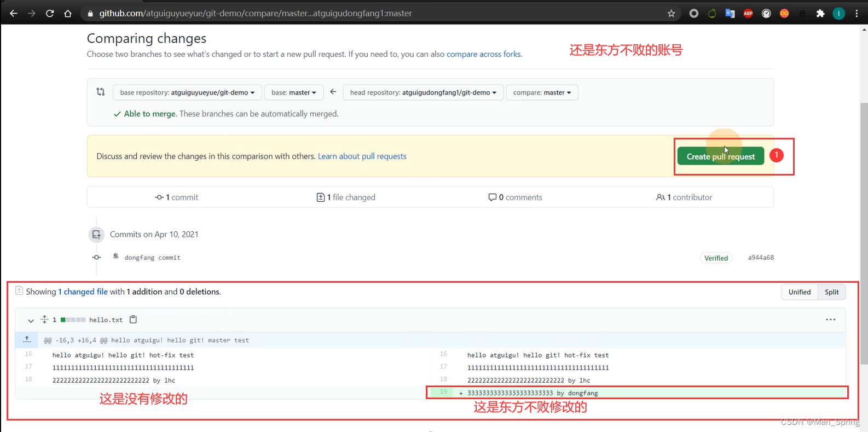Click the compare branches swap icon
This screenshot has width=868, height=432.
101,92
